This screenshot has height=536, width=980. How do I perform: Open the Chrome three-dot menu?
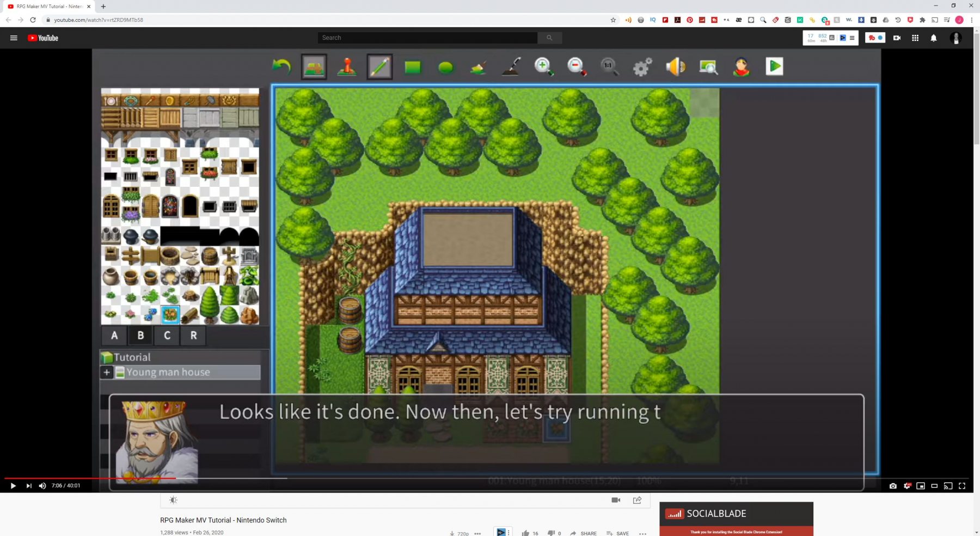972,20
